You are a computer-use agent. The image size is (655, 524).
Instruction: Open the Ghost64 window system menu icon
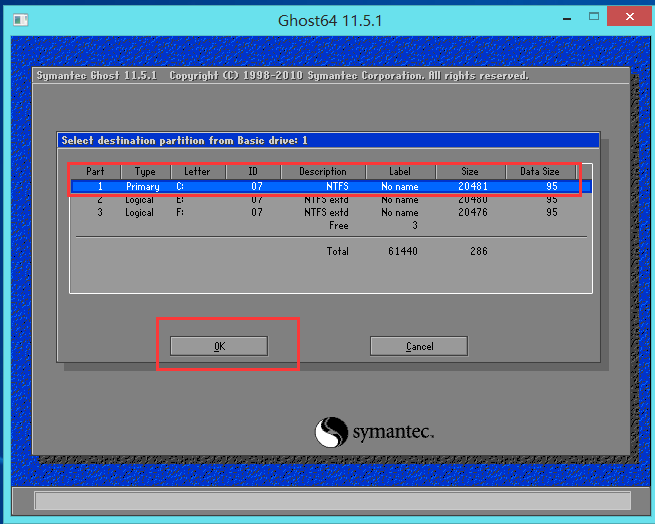tap(20, 20)
